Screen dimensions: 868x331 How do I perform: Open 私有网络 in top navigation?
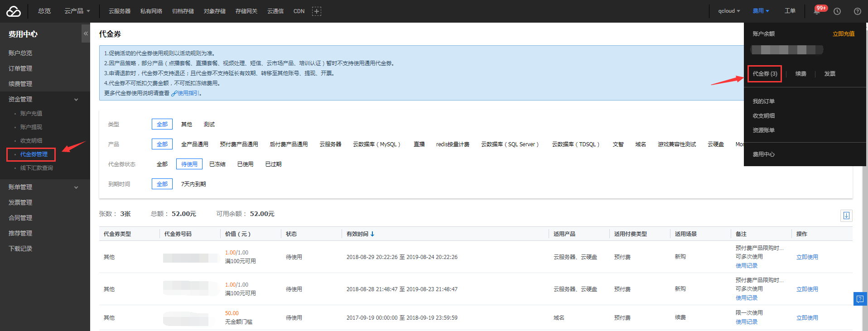pyautogui.click(x=151, y=11)
